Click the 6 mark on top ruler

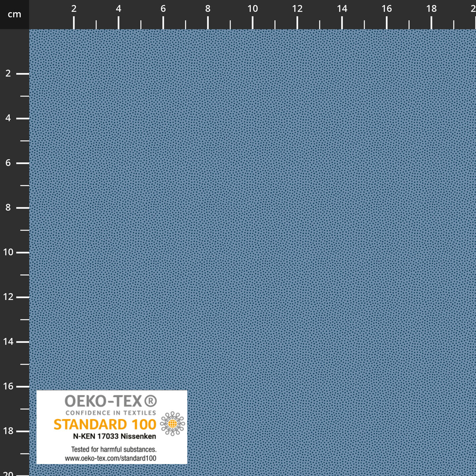point(163,9)
